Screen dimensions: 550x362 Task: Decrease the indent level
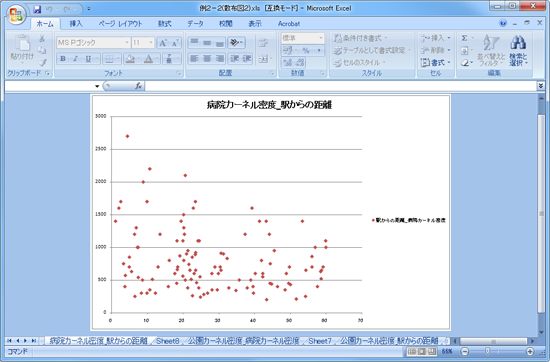pyautogui.click(x=234, y=59)
